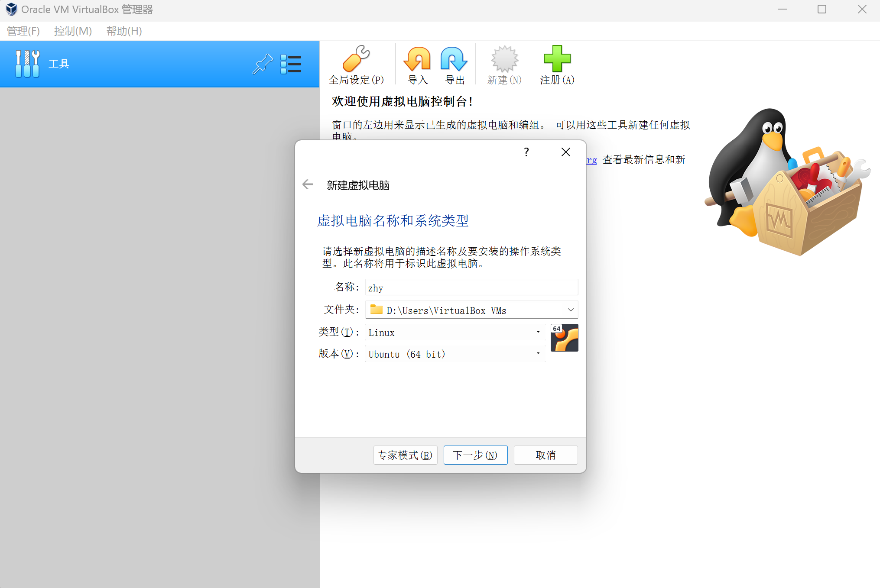880x588 pixels.
Task: Click the 虚拟电脑名称和系统类型 heading
Action: tap(393, 221)
